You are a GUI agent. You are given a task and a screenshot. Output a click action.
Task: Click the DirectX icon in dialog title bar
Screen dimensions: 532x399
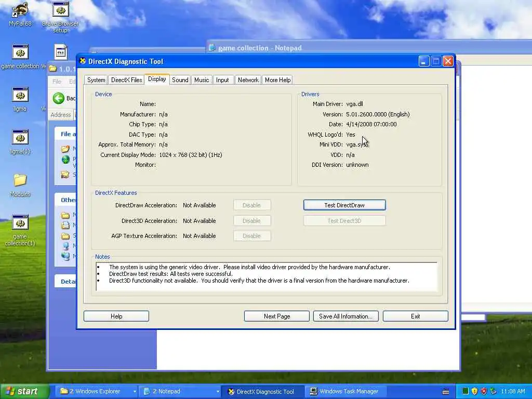click(x=83, y=61)
